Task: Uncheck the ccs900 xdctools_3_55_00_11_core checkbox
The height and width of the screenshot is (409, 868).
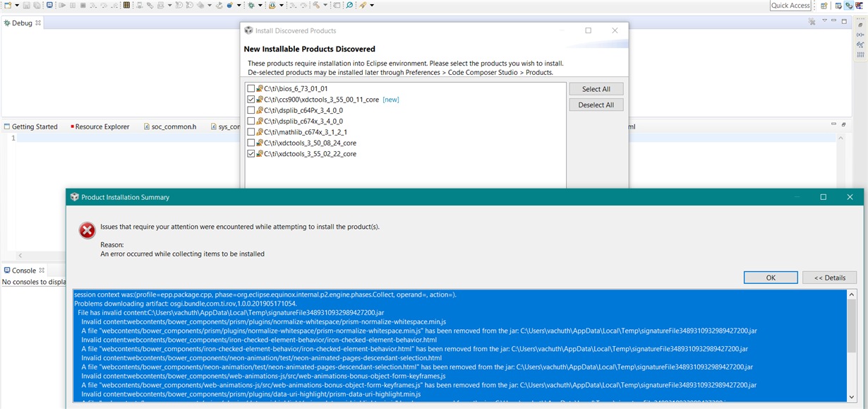Action: [251, 100]
